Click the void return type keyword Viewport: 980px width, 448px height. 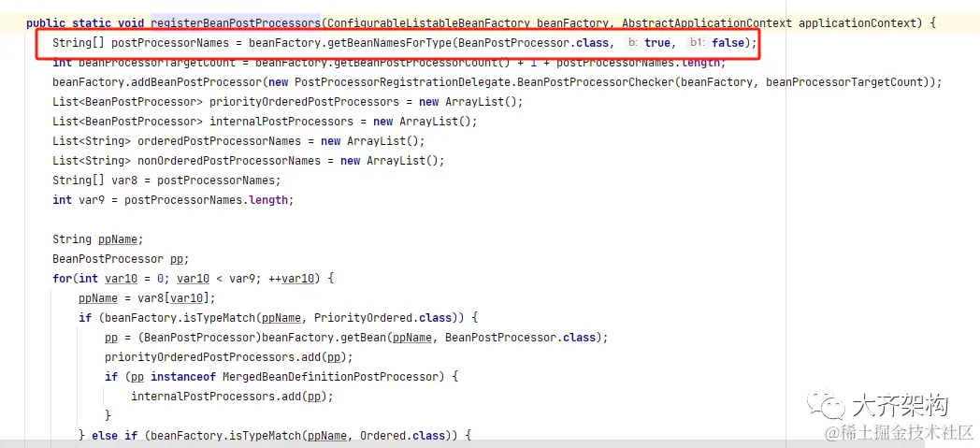coord(131,23)
